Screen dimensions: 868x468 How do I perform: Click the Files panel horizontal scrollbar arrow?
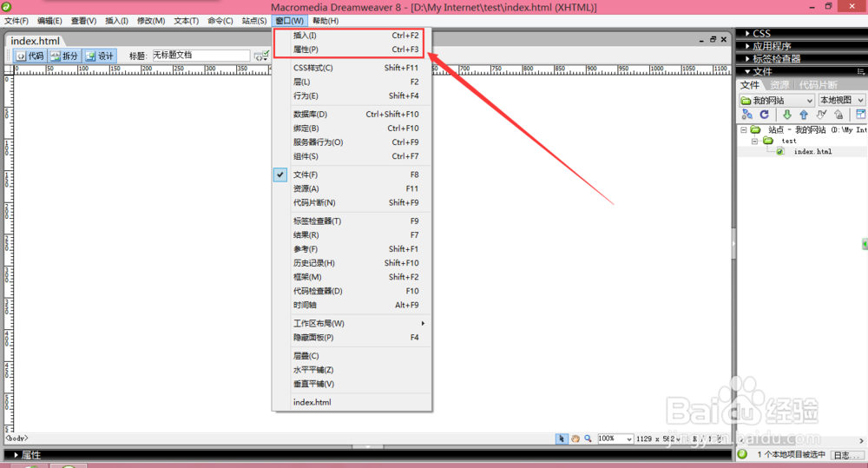click(861, 441)
